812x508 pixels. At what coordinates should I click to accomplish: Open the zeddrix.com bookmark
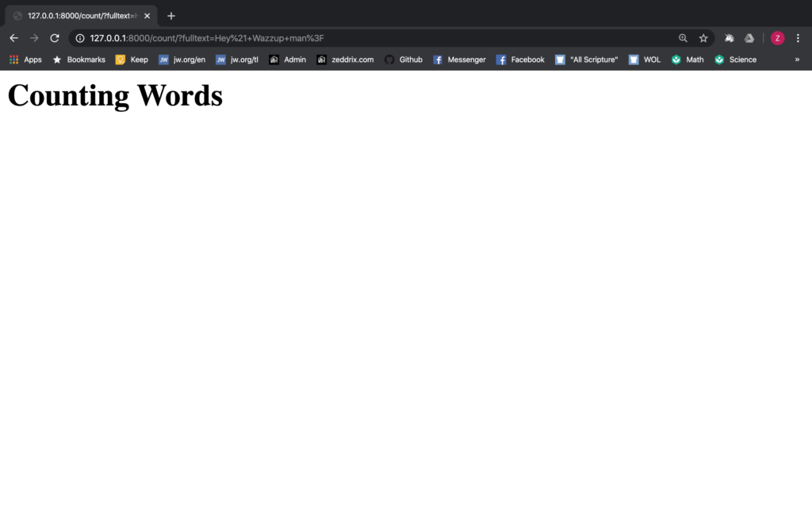coord(345,60)
